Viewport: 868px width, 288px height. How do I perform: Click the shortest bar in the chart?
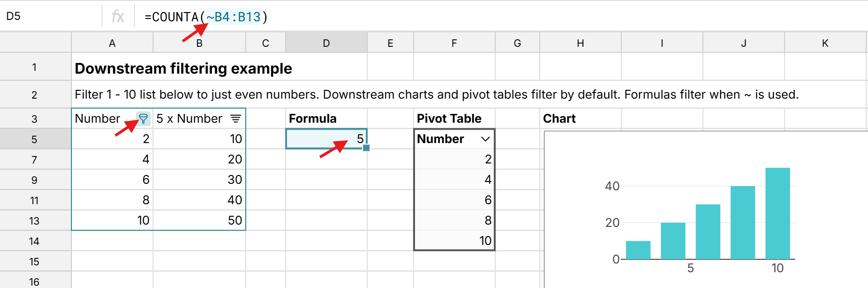(638, 250)
